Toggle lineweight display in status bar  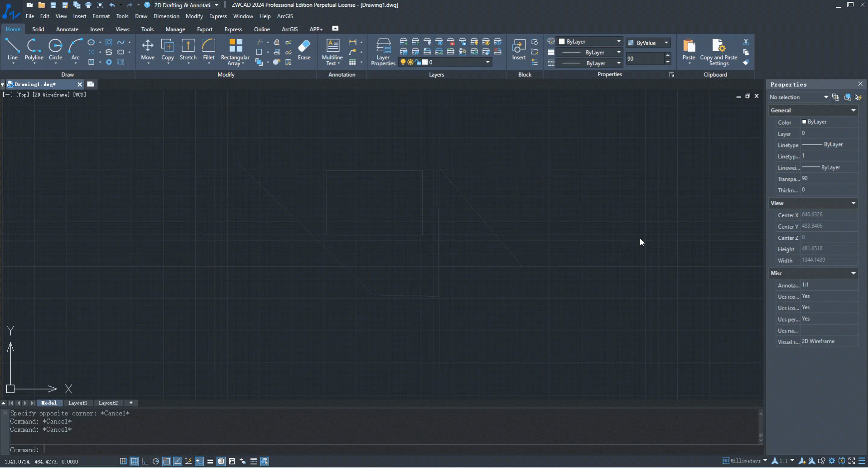pos(210,461)
